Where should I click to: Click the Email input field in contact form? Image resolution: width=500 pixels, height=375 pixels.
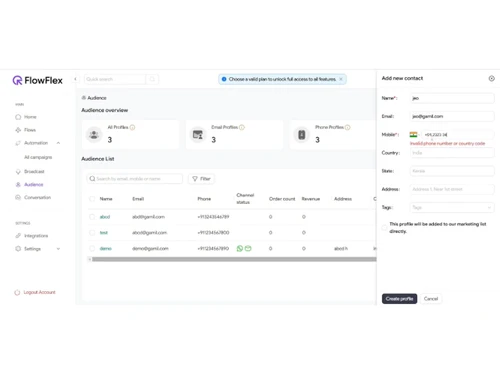coord(452,116)
